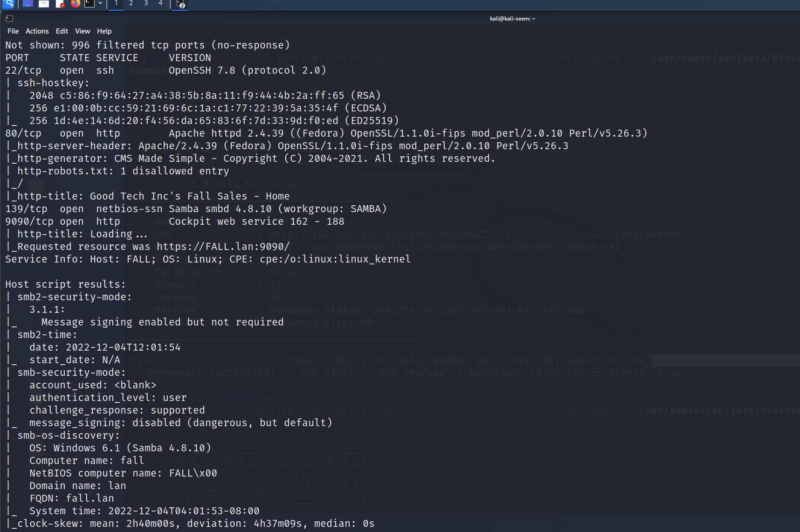Click the 139/tcp netbios-ssn line

pyautogui.click(x=196, y=209)
